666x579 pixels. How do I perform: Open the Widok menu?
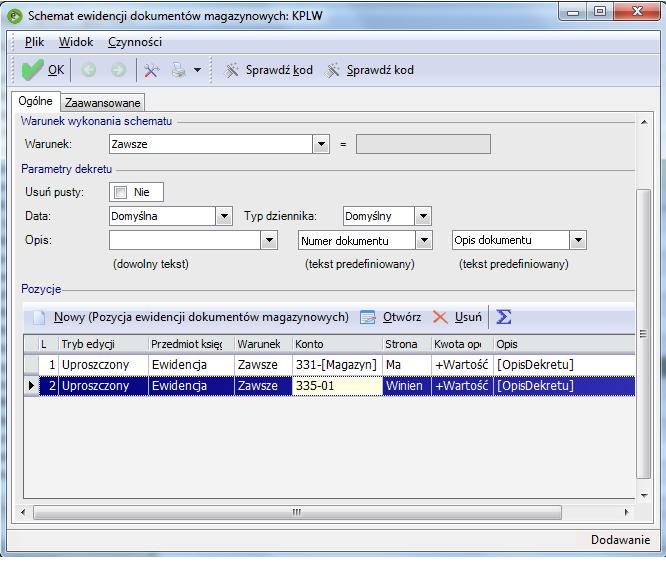point(76,42)
